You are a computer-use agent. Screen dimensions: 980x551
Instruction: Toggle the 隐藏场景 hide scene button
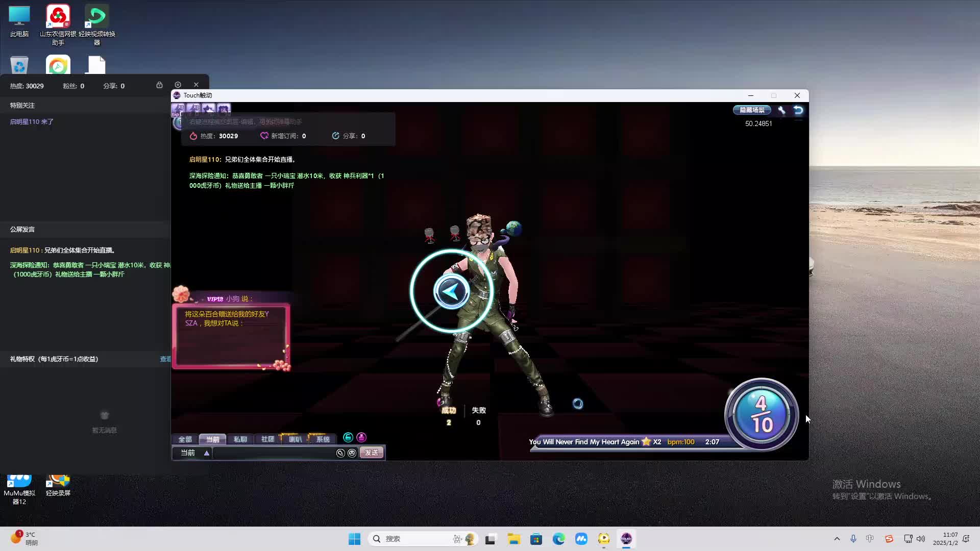click(752, 110)
